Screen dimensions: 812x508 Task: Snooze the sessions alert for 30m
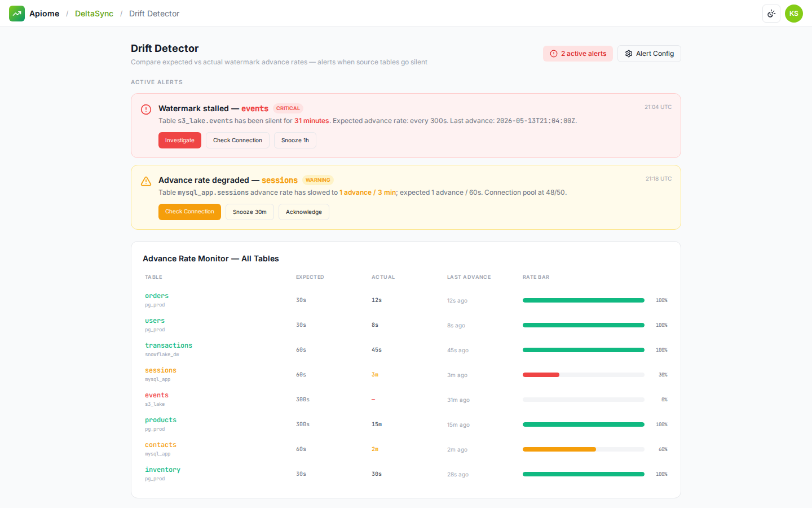250,212
